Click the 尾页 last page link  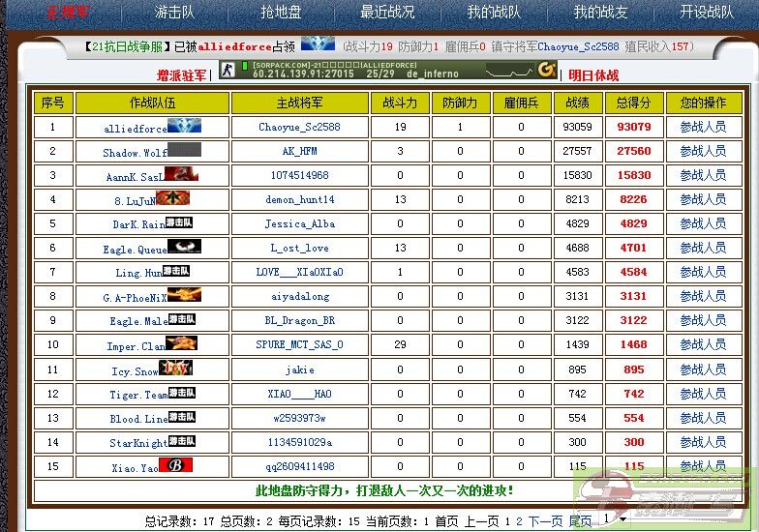tap(579, 520)
